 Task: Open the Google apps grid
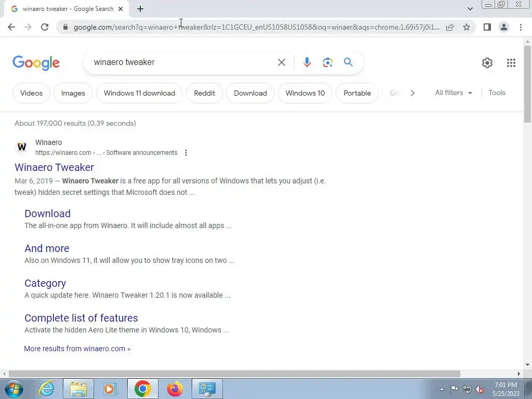[x=511, y=63]
